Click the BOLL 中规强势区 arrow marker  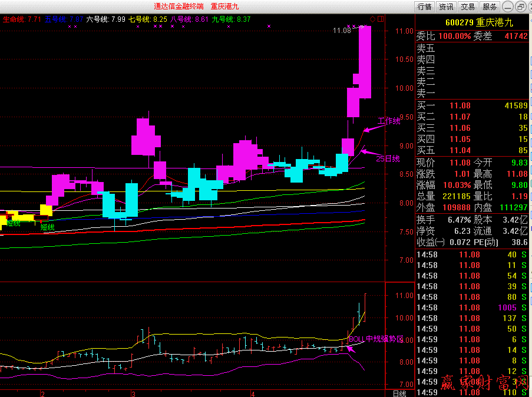pos(351,349)
